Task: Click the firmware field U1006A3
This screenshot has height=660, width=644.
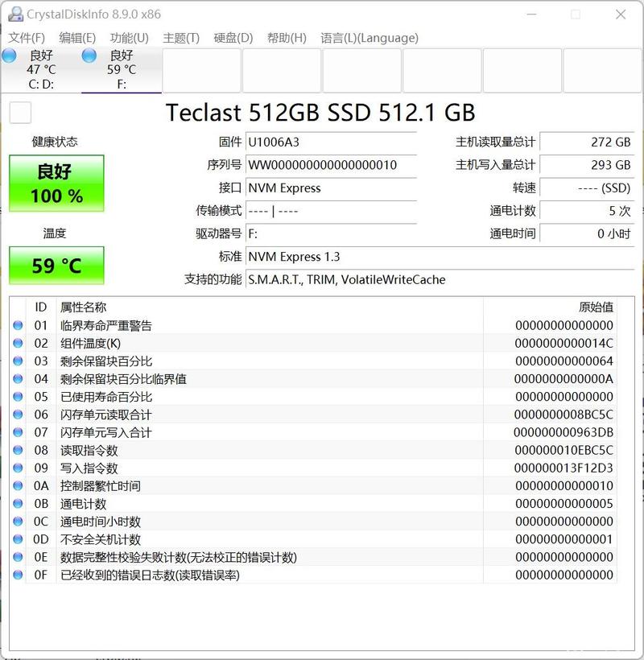Action: 332,142
